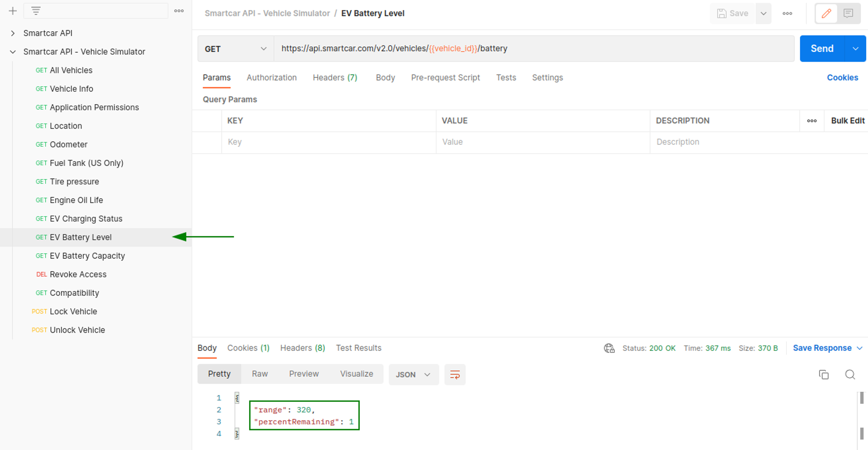Open the Unlock Vehicle POST request
This screenshot has height=450, width=868.
[x=77, y=330]
